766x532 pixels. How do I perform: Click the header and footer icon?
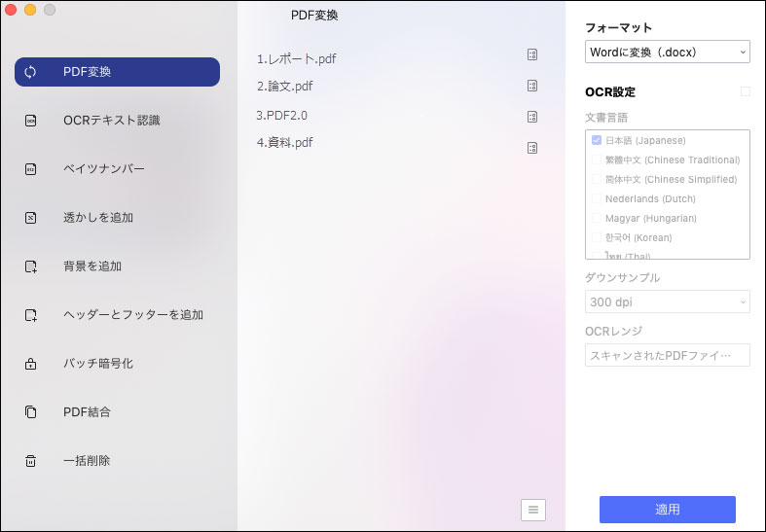31,315
